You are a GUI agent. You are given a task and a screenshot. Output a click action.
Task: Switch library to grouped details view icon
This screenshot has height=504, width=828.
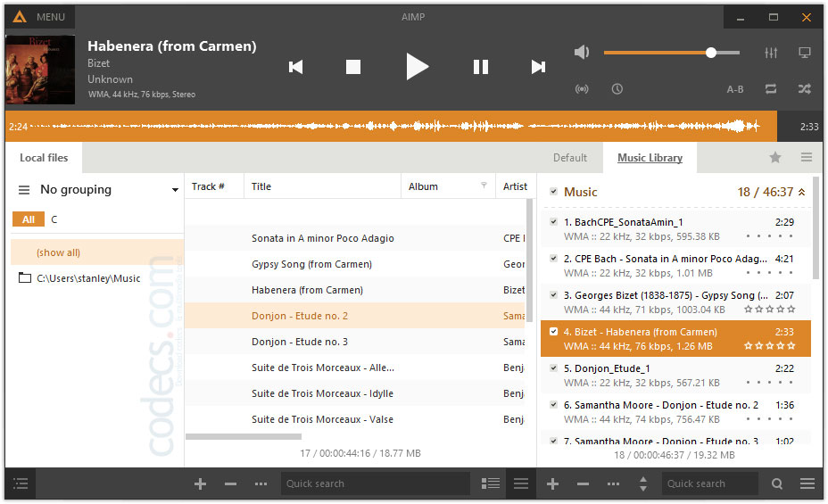(491, 483)
